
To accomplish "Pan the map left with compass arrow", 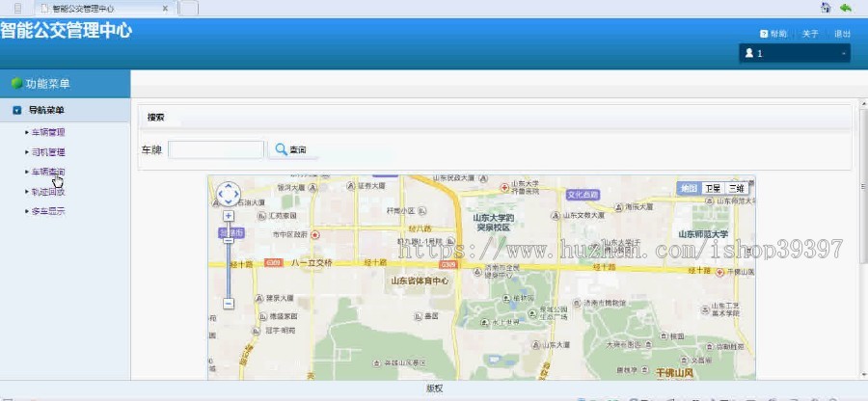I will (220, 194).
